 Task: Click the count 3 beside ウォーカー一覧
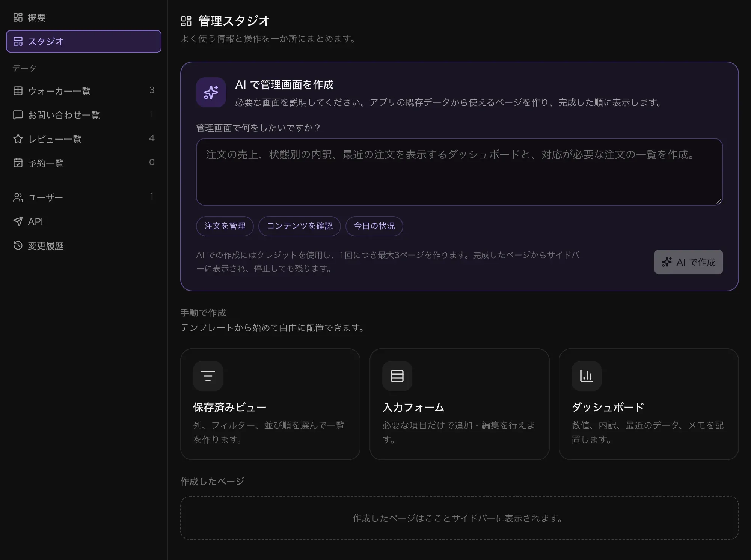pos(152,90)
